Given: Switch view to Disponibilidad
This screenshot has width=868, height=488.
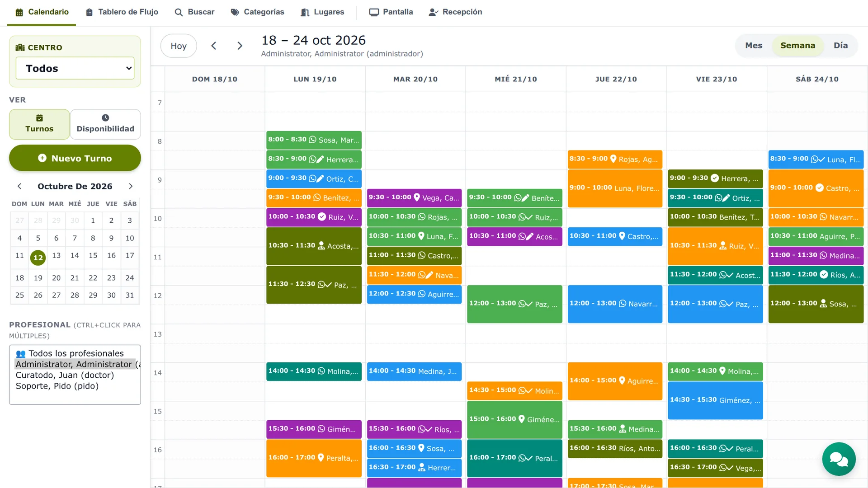Looking at the screenshot, I should tap(105, 124).
